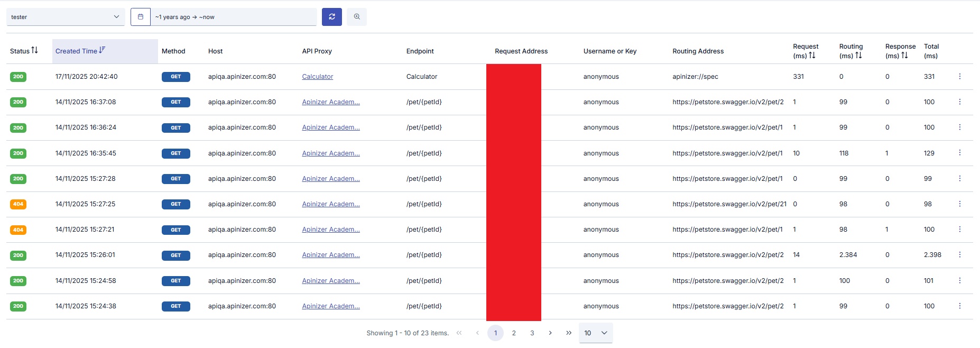Image resolution: width=980 pixels, height=348 pixels.
Task: Open the rows per page dropdown
Action: (x=596, y=333)
